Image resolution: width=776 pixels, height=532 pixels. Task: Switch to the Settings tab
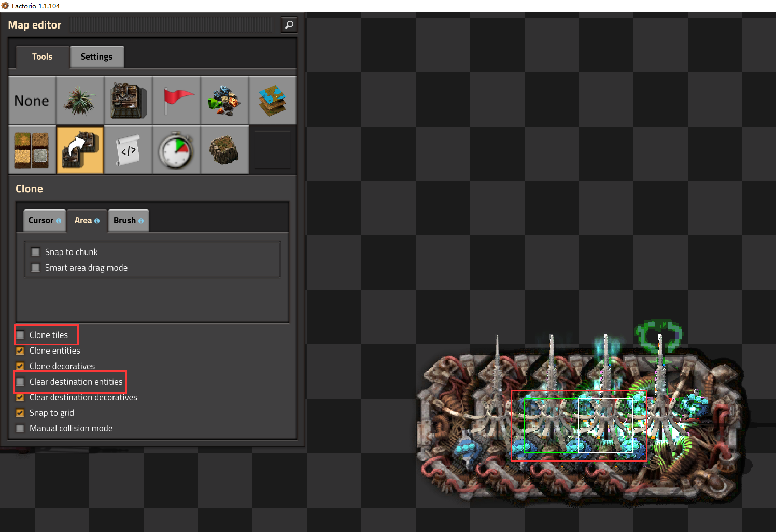[97, 57]
